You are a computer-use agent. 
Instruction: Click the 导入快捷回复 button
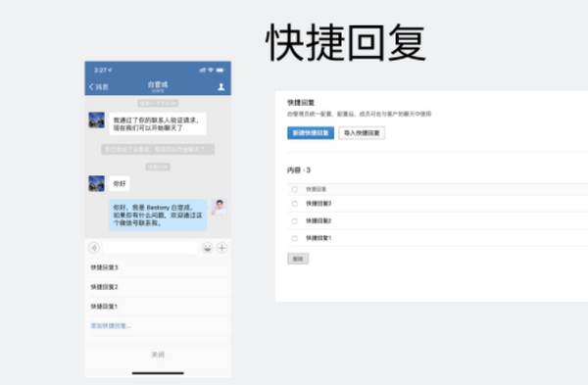click(x=362, y=133)
